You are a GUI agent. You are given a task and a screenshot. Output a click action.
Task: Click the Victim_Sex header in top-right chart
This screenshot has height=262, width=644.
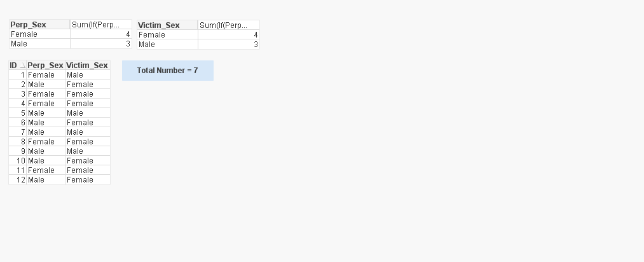[159, 25]
